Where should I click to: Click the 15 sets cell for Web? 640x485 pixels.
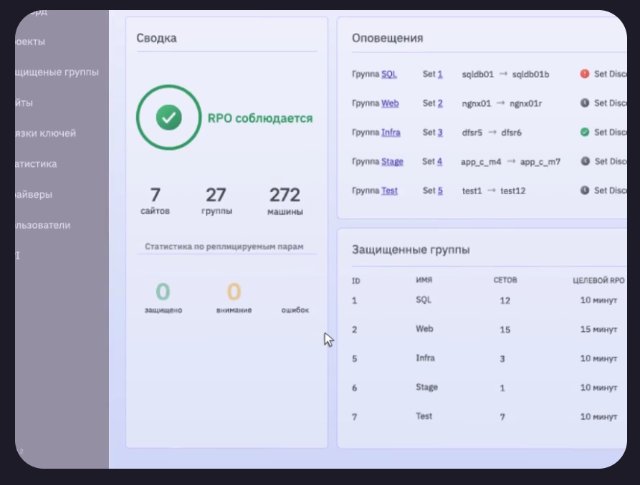coord(505,329)
